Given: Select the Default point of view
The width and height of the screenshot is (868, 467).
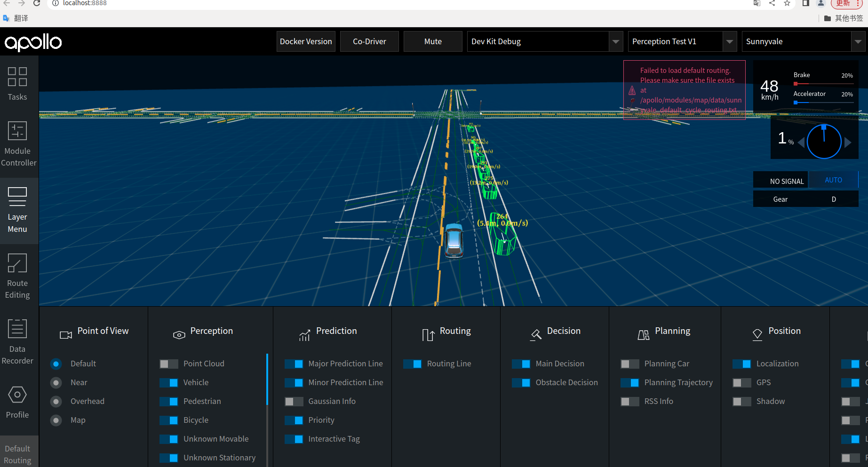Looking at the screenshot, I should click(56, 364).
